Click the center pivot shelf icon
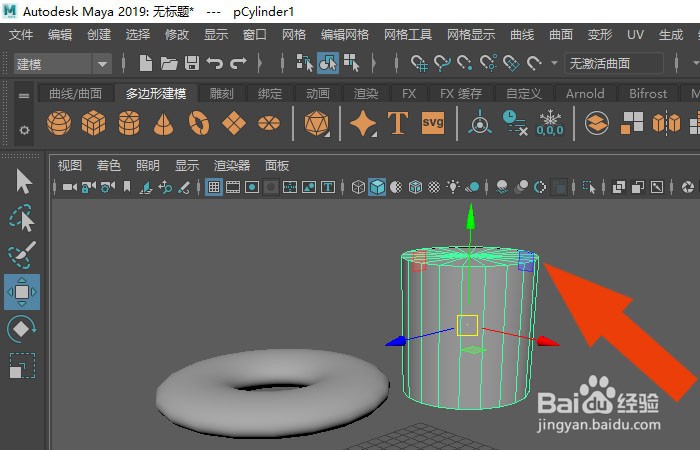 point(480,122)
